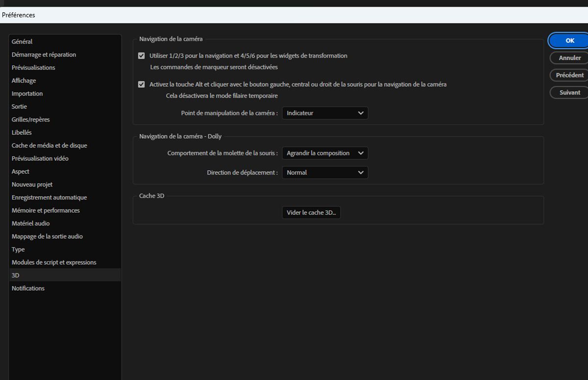588x380 pixels.
Task: Open the Nouveau projet category
Action: [x=65, y=185]
